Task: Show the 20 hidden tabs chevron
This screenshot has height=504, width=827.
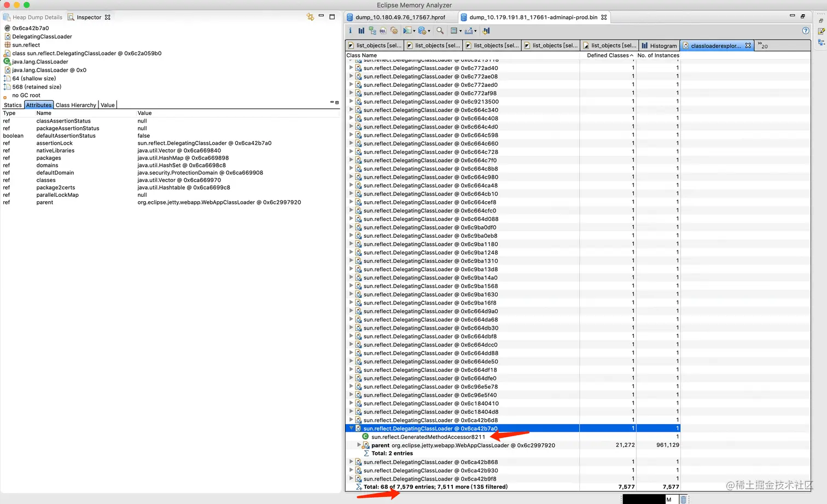Action: [x=762, y=45]
